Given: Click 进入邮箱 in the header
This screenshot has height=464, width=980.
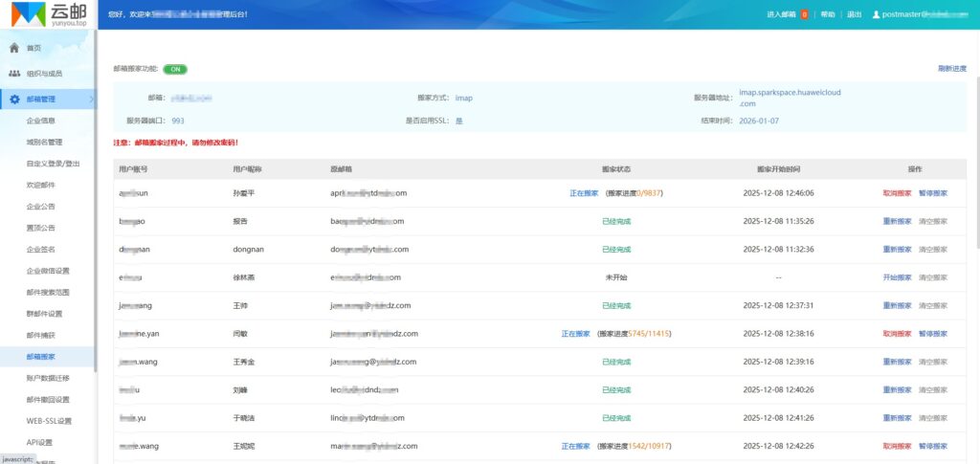Looking at the screenshot, I should click(782, 14).
